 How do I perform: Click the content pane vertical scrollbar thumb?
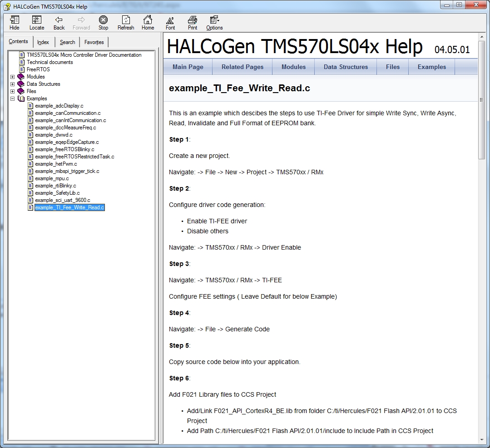click(x=481, y=100)
